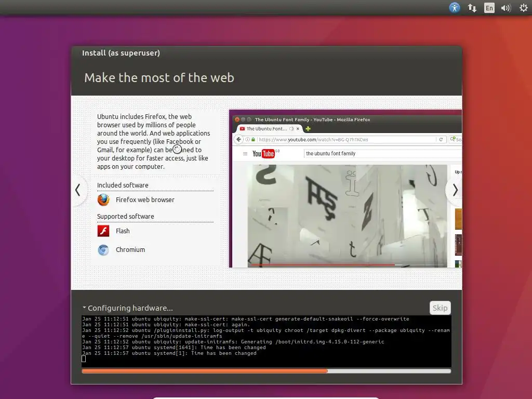Viewport: 532px width, 399px height.
Task: Click the log line 'systemd[1]: Time has been changed'
Action: coord(169,353)
